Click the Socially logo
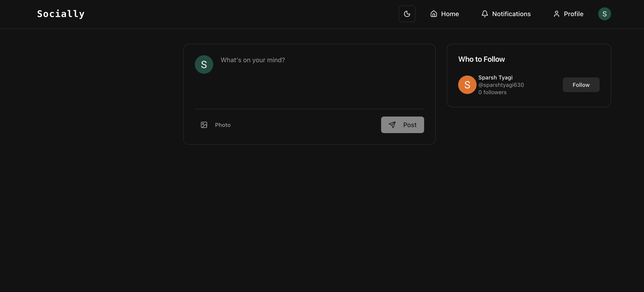The image size is (644, 292). coord(61,14)
